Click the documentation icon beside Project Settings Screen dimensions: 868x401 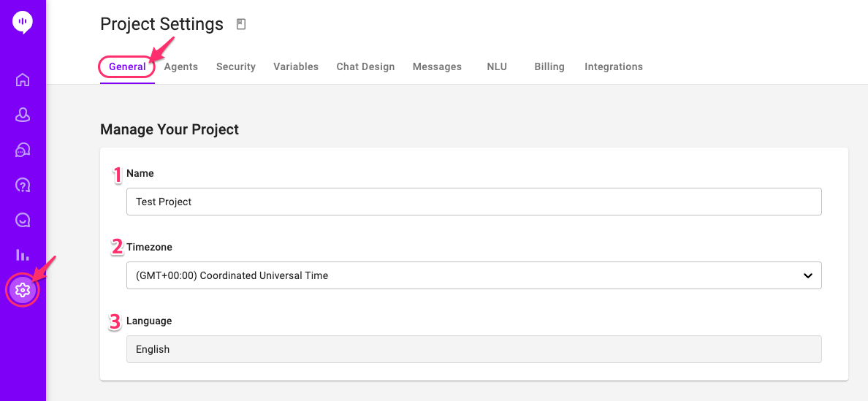[x=241, y=25]
